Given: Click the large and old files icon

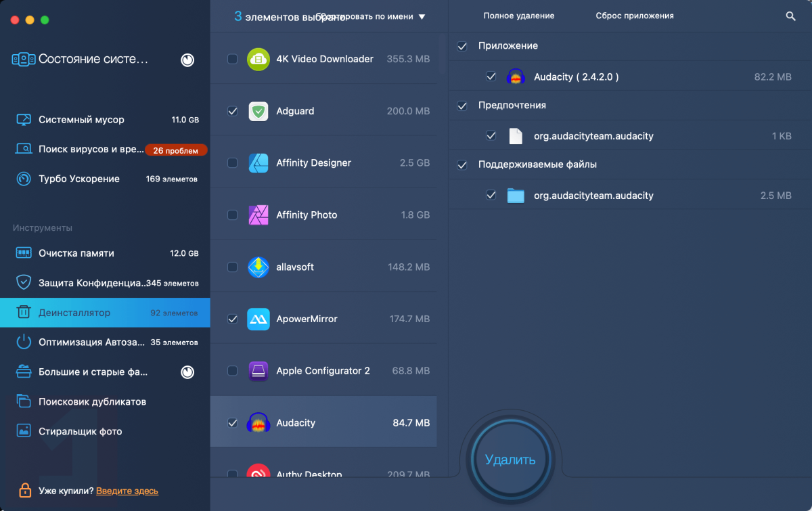Looking at the screenshot, I should tap(24, 372).
